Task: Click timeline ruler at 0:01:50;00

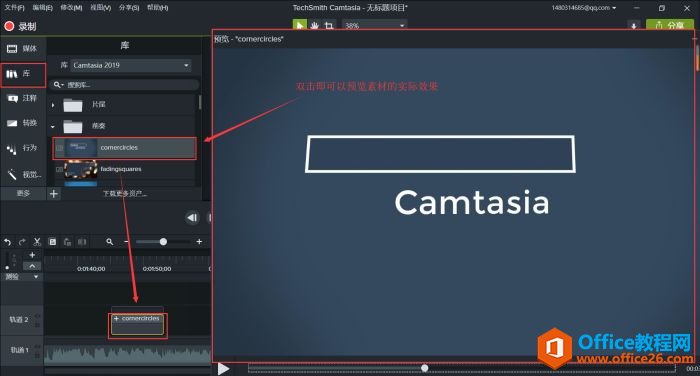Action: coord(157,269)
